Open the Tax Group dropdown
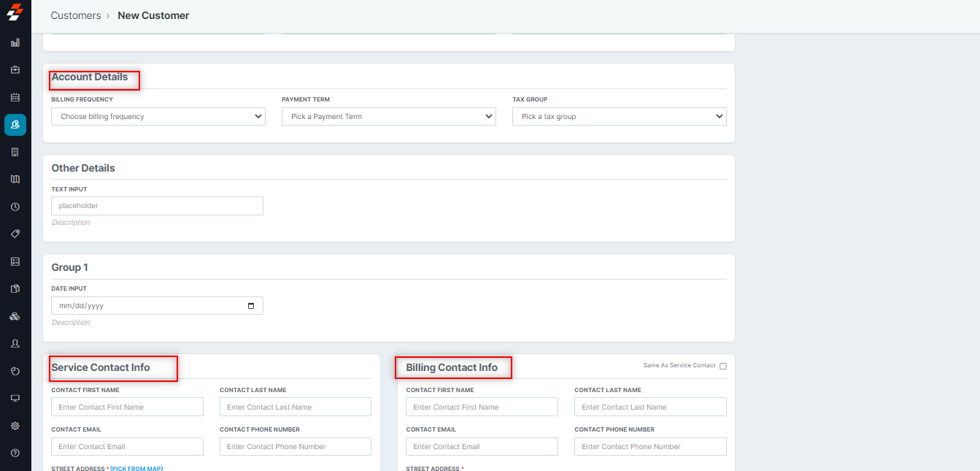The image size is (980, 471). pyautogui.click(x=619, y=116)
